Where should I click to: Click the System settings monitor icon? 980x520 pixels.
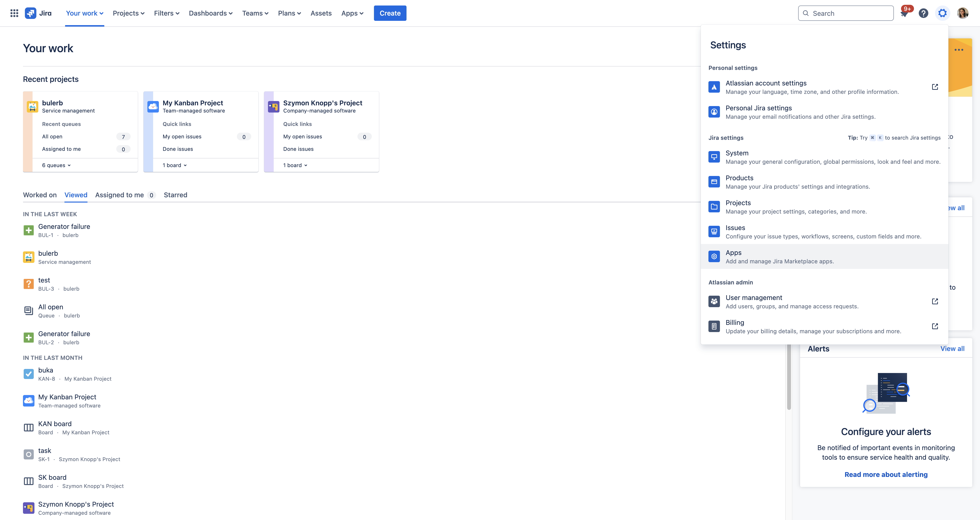click(x=714, y=157)
